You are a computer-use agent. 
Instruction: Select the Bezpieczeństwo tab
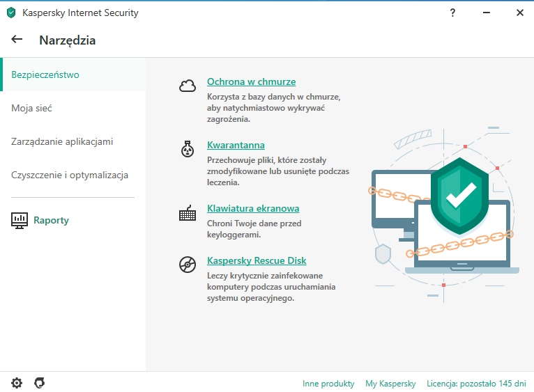click(73, 75)
